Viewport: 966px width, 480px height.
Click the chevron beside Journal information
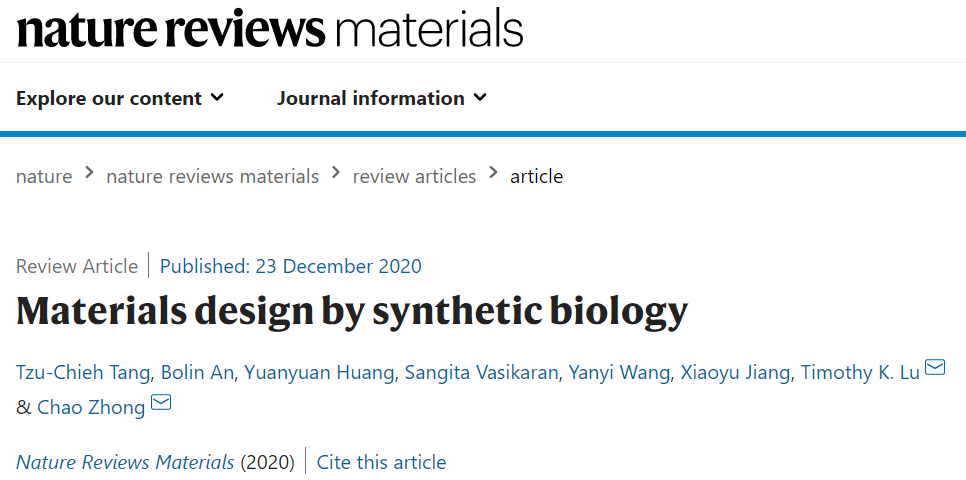click(480, 98)
